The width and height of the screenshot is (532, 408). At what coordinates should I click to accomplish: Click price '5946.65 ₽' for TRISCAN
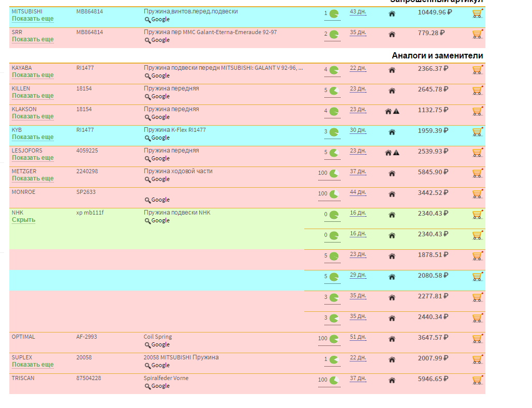tap(433, 379)
